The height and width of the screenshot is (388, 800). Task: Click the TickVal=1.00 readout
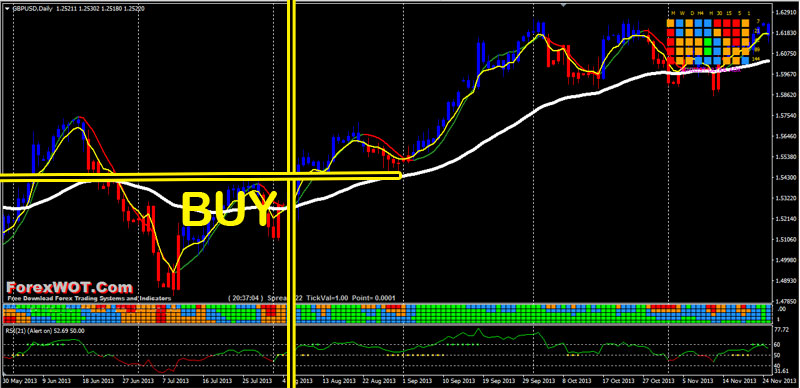pyautogui.click(x=327, y=298)
